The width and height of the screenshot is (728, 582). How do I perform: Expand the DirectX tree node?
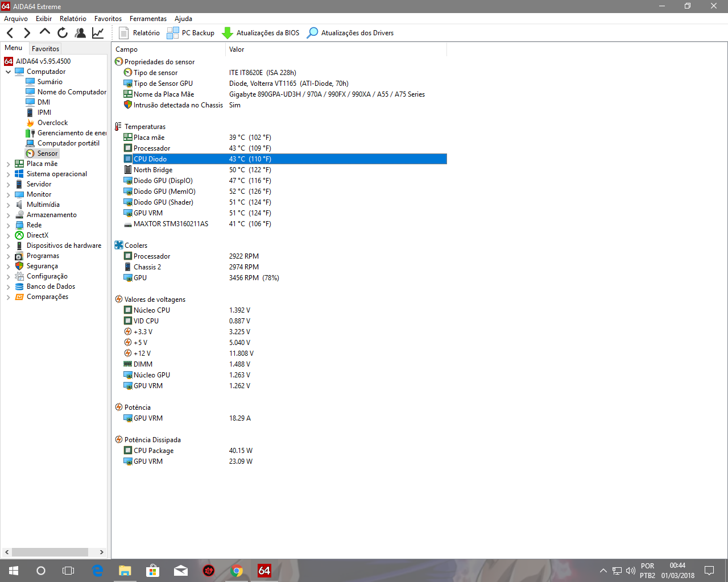pos(8,235)
